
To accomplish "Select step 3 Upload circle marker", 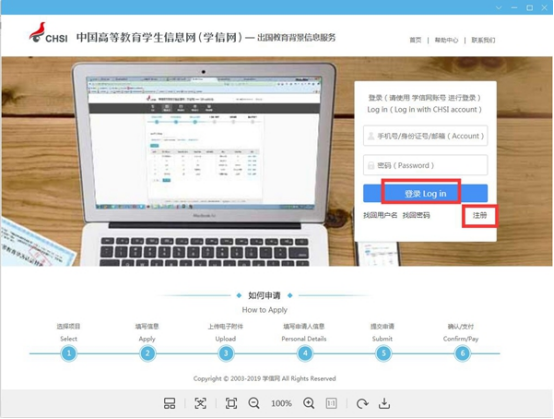I will click(226, 353).
